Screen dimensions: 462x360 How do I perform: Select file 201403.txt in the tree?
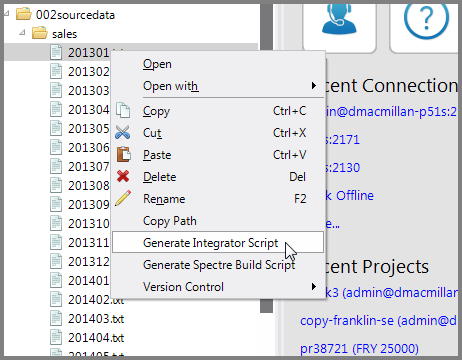point(96,319)
